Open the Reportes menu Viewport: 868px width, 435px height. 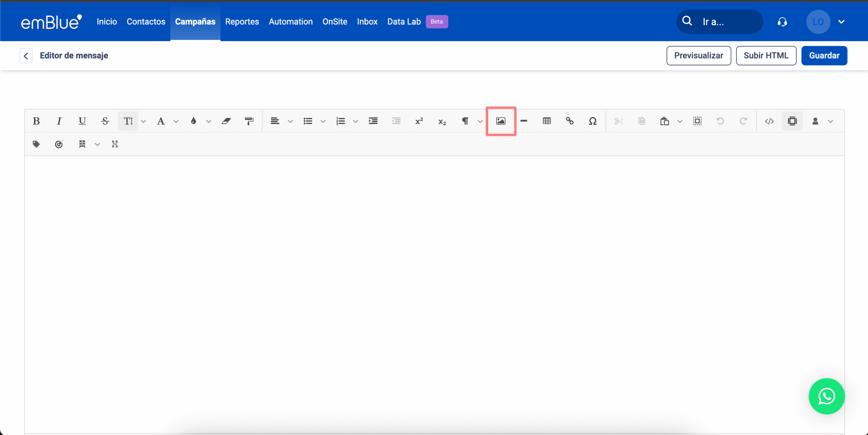(x=242, y=22)
